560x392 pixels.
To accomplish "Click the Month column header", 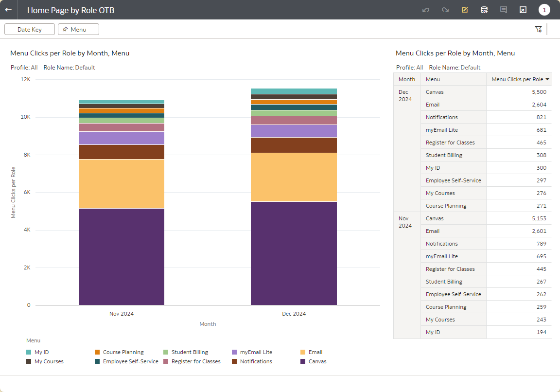I will coord(407,79).
